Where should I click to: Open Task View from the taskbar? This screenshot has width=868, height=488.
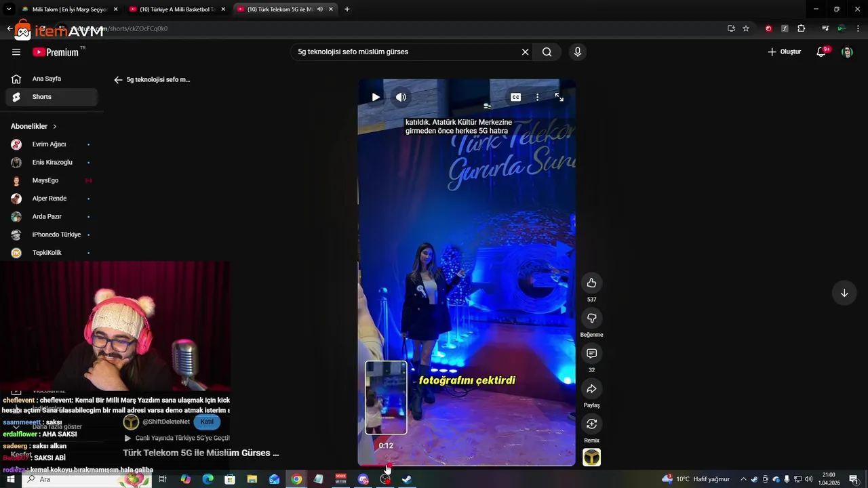pyautogui.click(x=163, y=479)
